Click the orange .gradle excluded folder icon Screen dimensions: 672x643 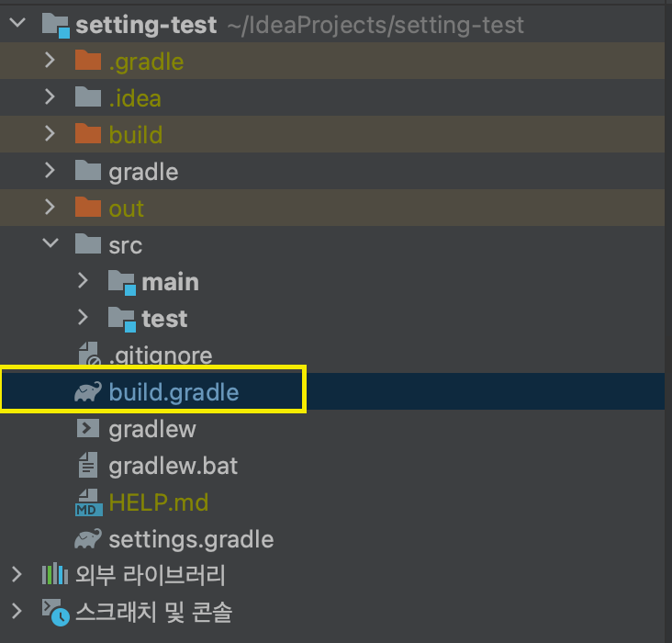pyautogui.click(x=88, y=60)
